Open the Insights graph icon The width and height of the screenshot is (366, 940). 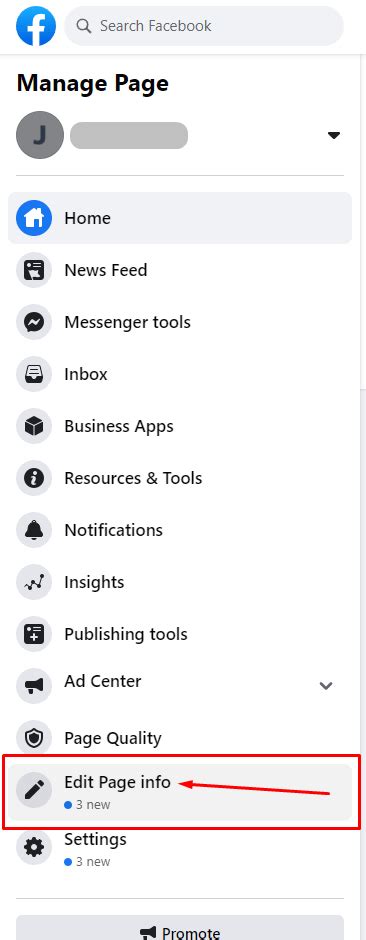(34, 582)
